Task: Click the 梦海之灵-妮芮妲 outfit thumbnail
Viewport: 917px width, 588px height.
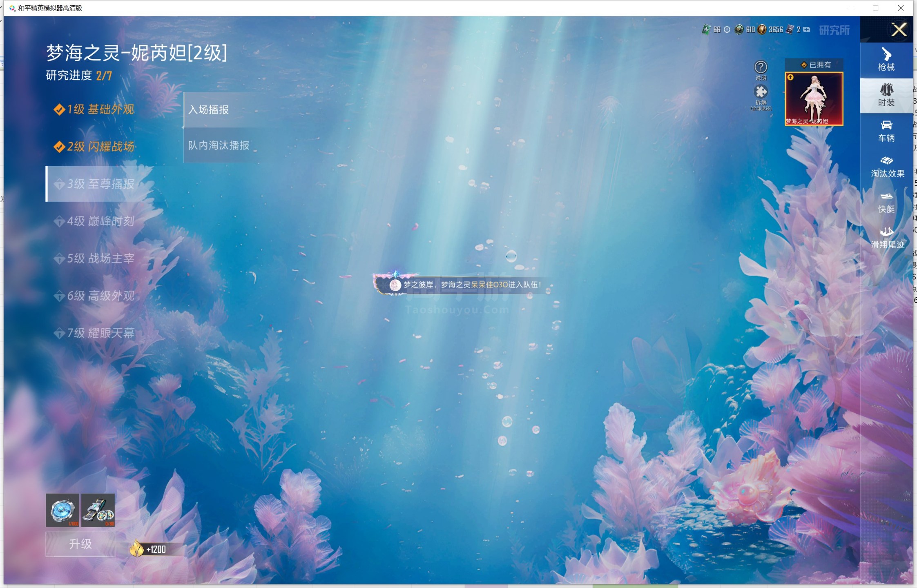Action: (x=814, y=99)
